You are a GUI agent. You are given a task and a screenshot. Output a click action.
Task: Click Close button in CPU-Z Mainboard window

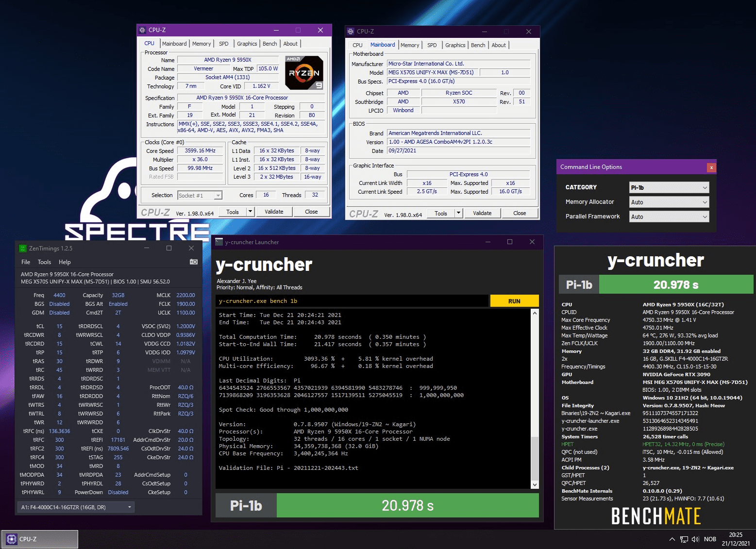tap(520, 213)
